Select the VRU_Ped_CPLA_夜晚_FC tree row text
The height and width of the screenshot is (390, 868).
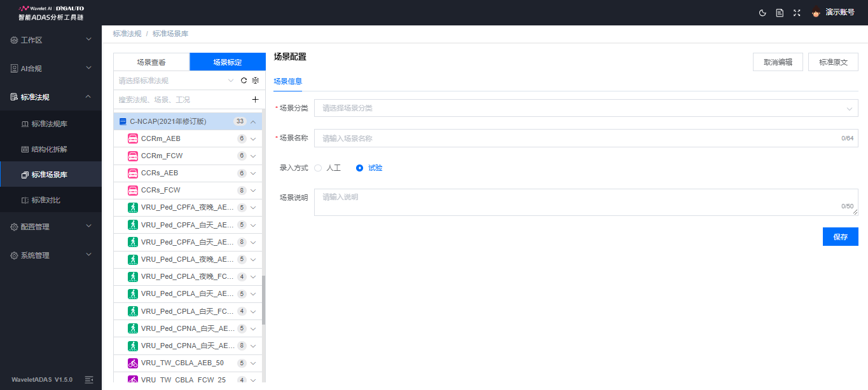(x=188, y=277)
